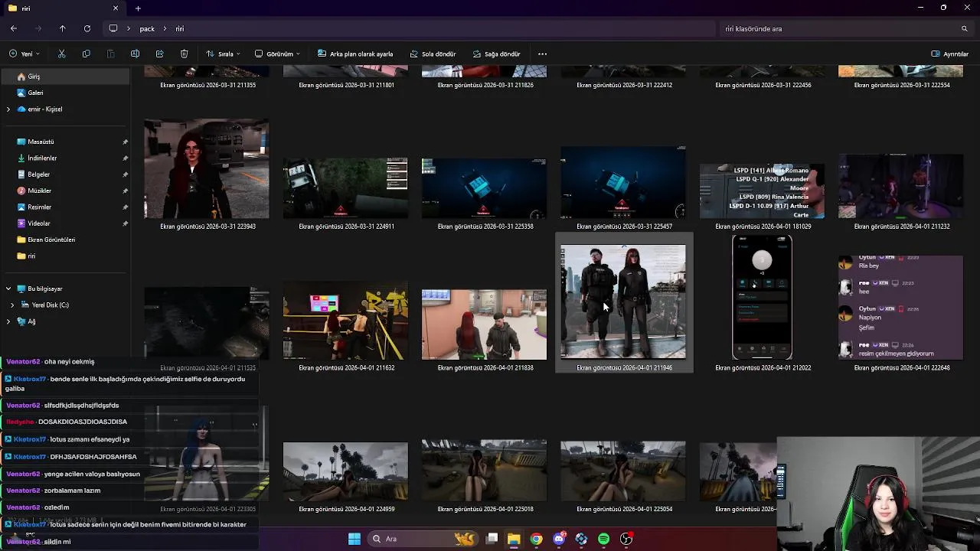Image resolution: width=980 pixels, height=551 pixels.
Task: Close the riri tab
Action: [x=116, y=8]
